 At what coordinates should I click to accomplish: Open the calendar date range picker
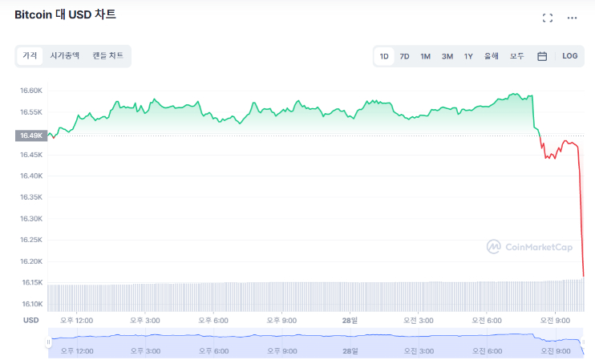click(x=542, y=56)
